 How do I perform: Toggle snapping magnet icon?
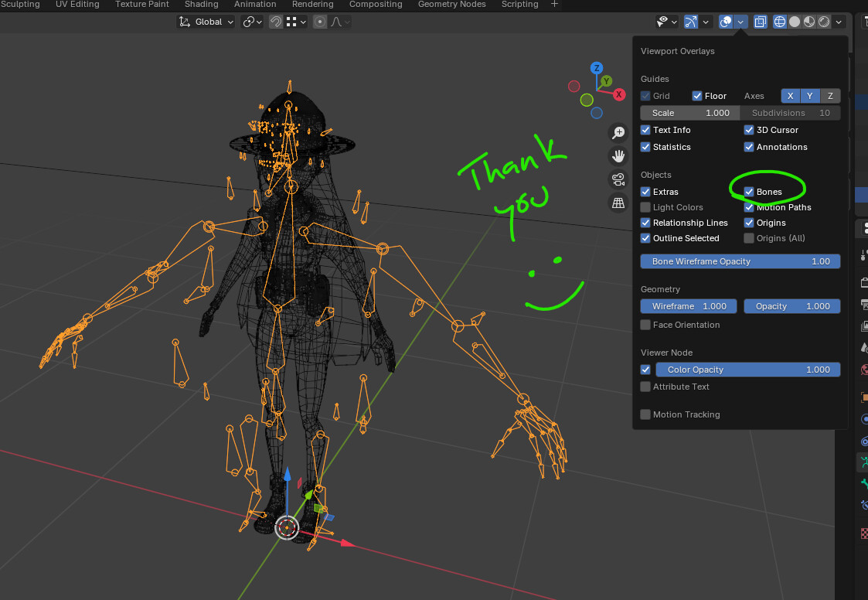pos(276,22)
